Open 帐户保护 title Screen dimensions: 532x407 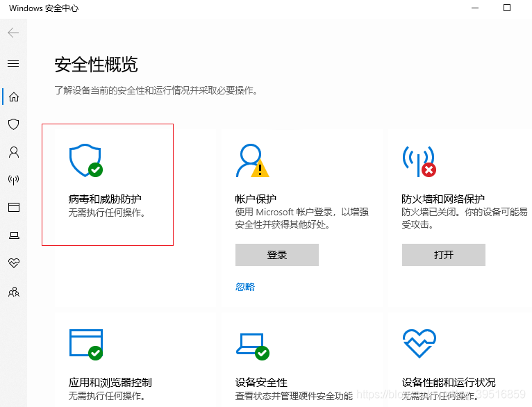pos(256,199)
